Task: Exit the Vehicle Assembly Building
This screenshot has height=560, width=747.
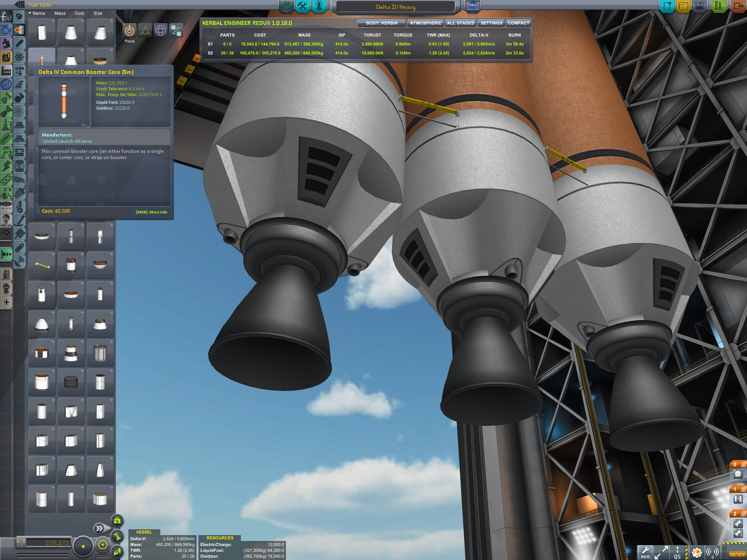Action: 738,6
